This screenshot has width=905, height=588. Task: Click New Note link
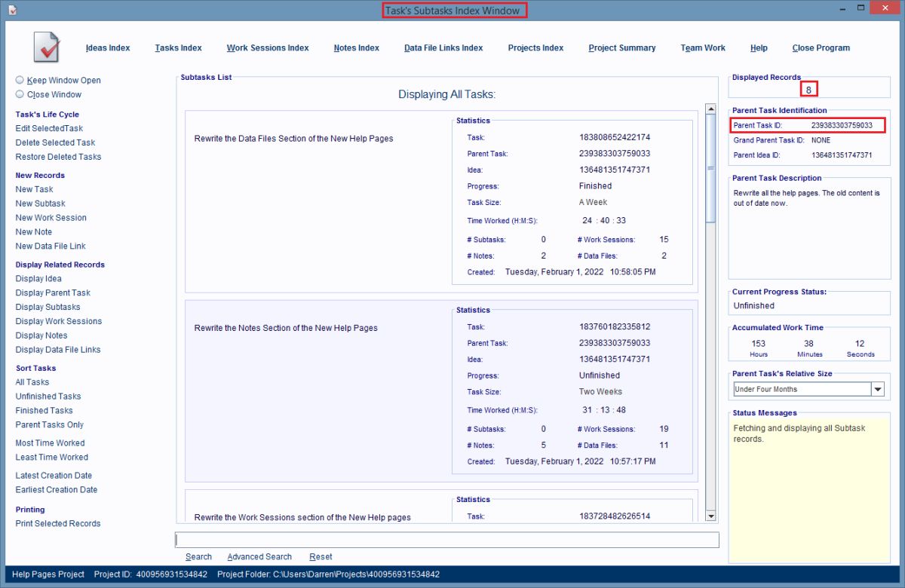pos(33,232)
